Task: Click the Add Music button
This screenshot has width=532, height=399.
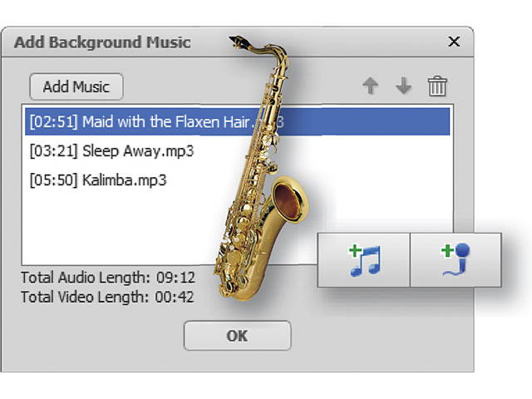Action: 76,86
